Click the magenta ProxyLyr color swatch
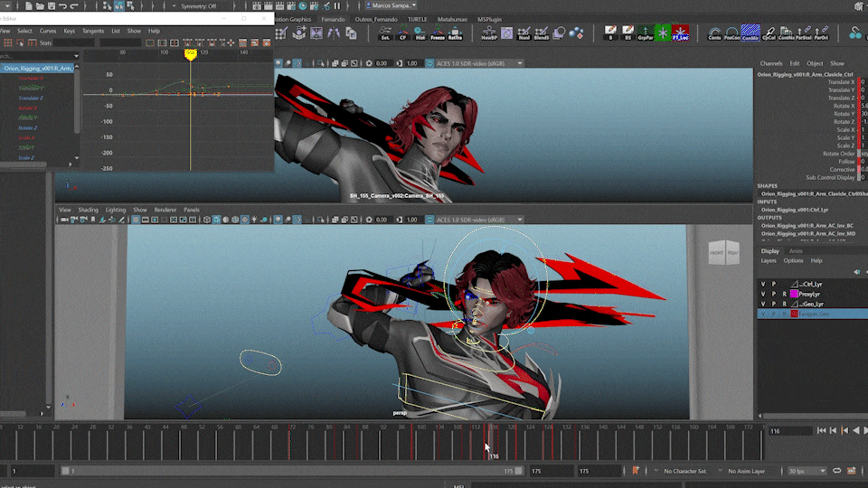Viewport: 868px width, 488px height. [794, 294]
